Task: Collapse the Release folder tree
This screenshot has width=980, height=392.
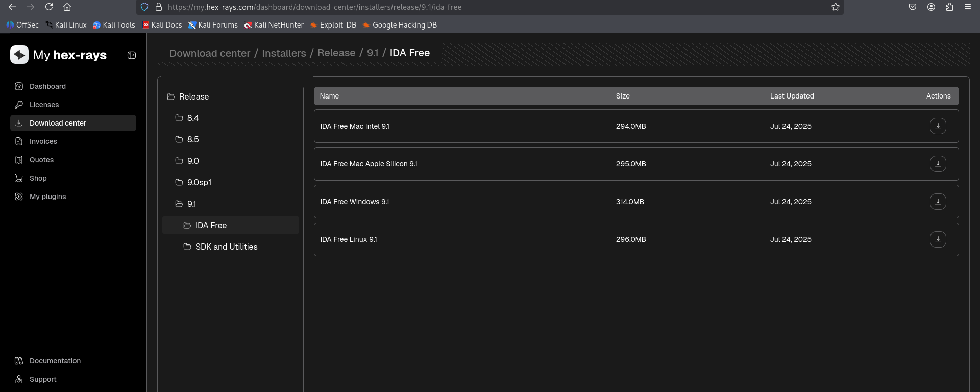Action: pyautogui.click(x=188, y=96)
